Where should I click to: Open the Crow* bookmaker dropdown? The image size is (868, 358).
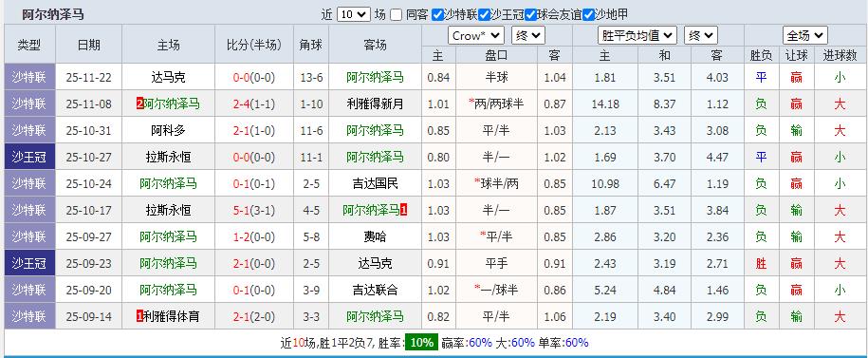click(x=476, y=36)
